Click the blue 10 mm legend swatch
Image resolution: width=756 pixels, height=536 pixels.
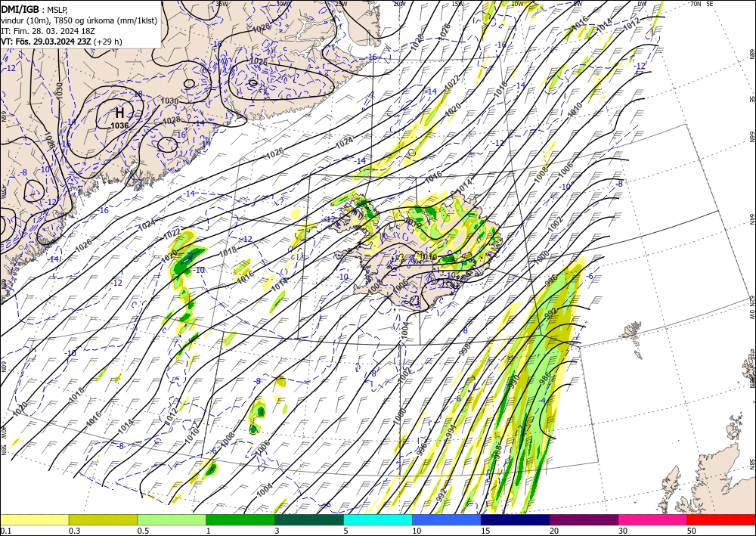(x=447, y=519)
